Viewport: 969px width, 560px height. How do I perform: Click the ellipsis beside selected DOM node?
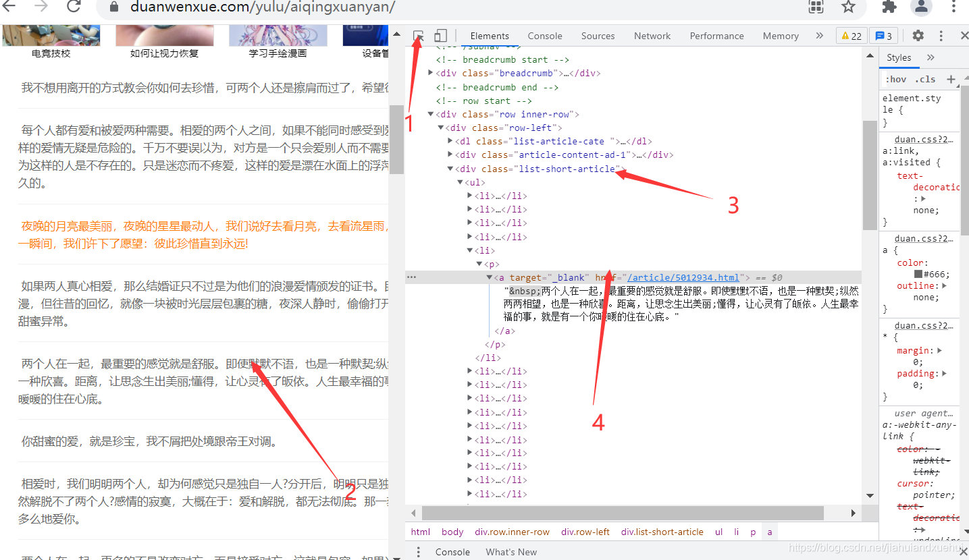pyautogui.click(x=411, y=277)
